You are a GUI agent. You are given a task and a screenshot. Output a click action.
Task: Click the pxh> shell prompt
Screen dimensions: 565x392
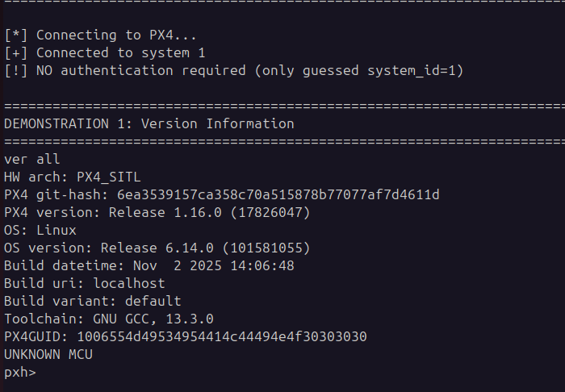click(x=20, y=373)
